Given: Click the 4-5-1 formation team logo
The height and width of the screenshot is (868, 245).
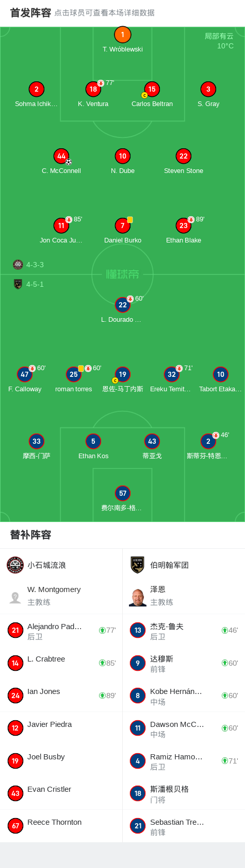Looking at the screenshot, I should (18, 284).
